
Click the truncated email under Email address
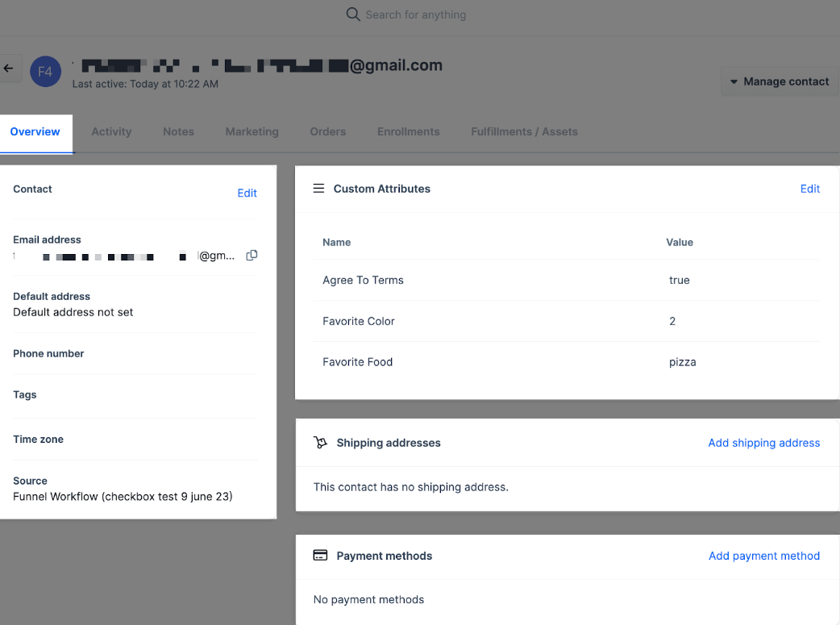(124, 256)
